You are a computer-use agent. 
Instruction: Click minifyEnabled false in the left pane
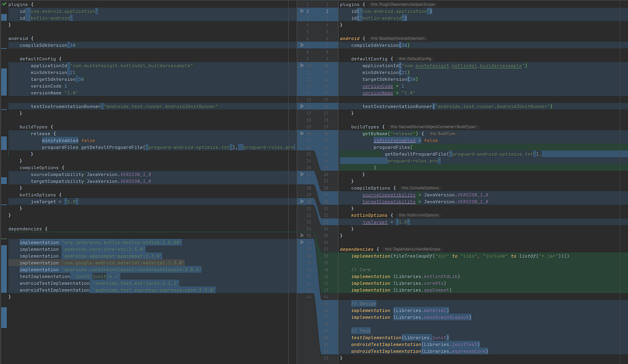(69, 140)
